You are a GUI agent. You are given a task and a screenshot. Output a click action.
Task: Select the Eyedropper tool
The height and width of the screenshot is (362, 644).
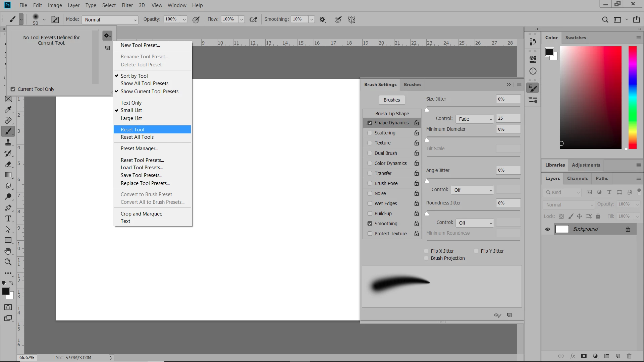pyautogui.click(x=8, y=110)
